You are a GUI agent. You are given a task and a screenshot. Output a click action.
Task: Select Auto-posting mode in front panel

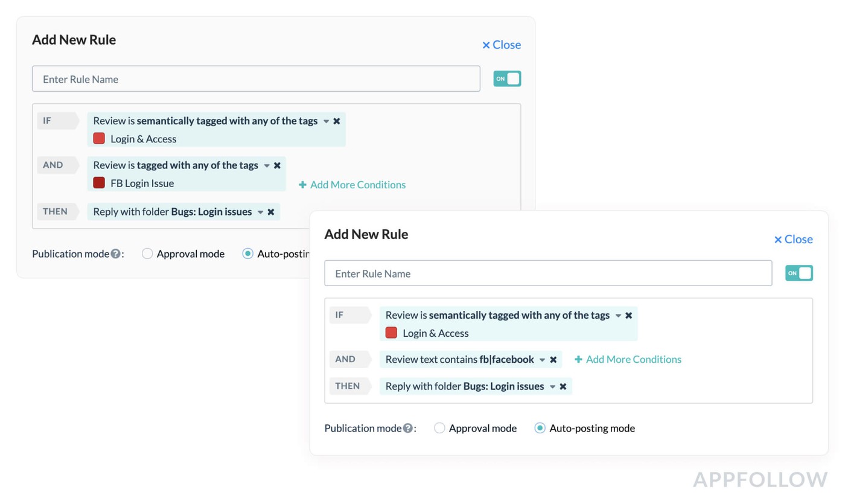(x=540, y=428)
